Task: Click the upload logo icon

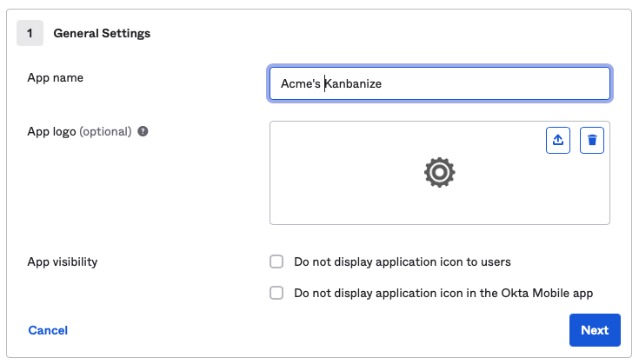Action: coord(558,140)
